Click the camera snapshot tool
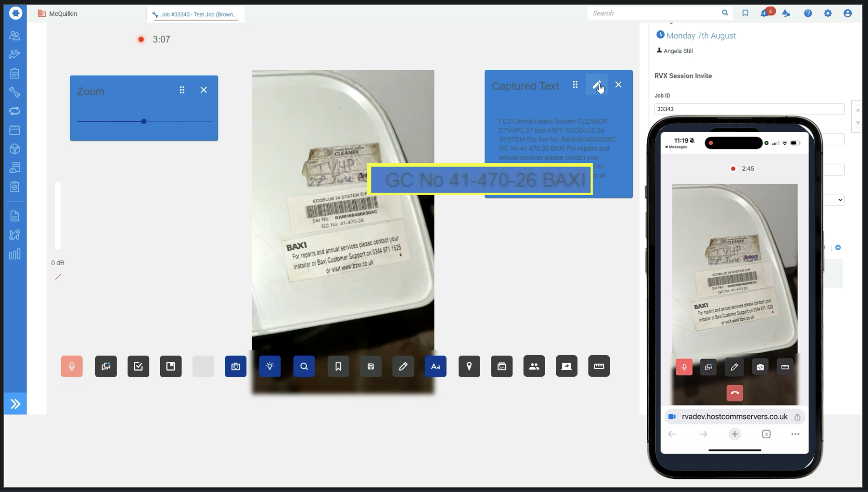This screenshot has height=492, width=868. click(x=236, y=366)
